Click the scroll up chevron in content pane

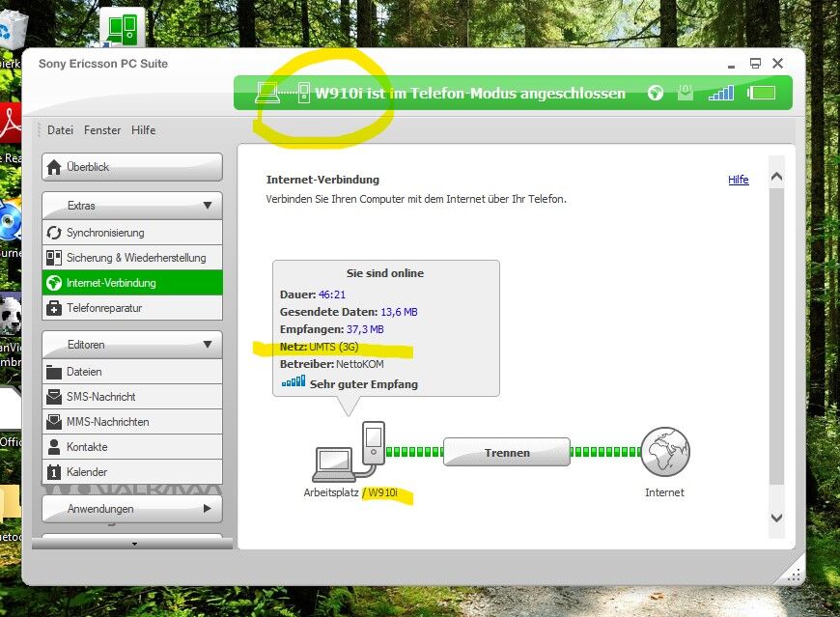[776, 176]
